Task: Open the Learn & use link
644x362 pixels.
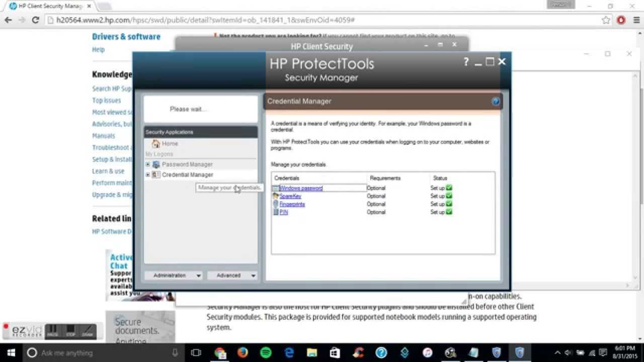Action: click(108, 171)
